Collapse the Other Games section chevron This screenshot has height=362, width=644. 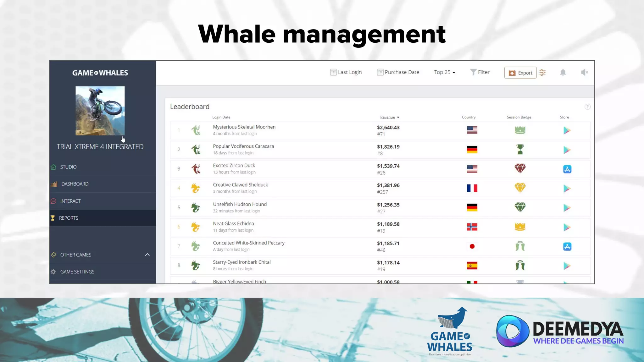coord(147,255)
